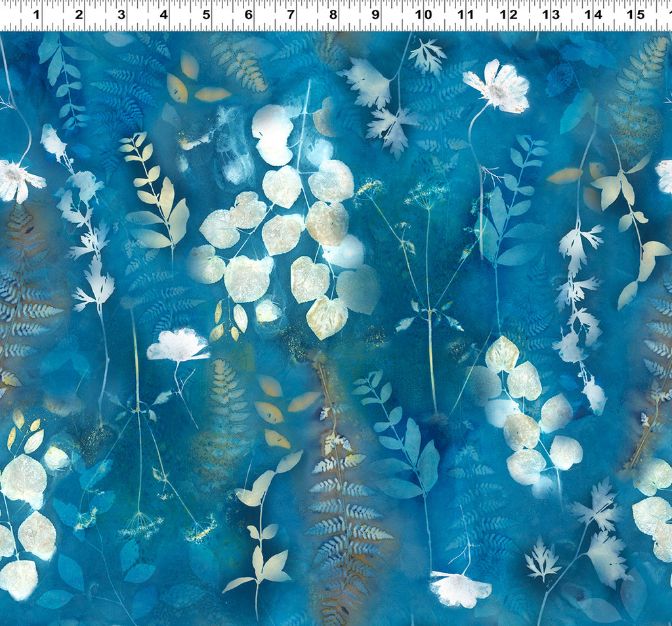
Task: Click the number 11 on the ruler
Action: click(x=466, y=14)
